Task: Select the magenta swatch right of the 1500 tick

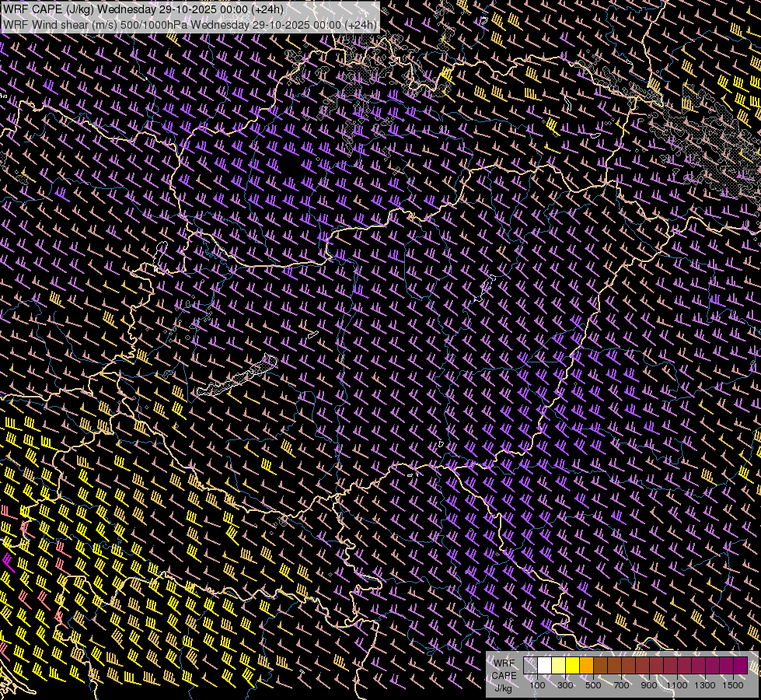Action: point(740,666)
